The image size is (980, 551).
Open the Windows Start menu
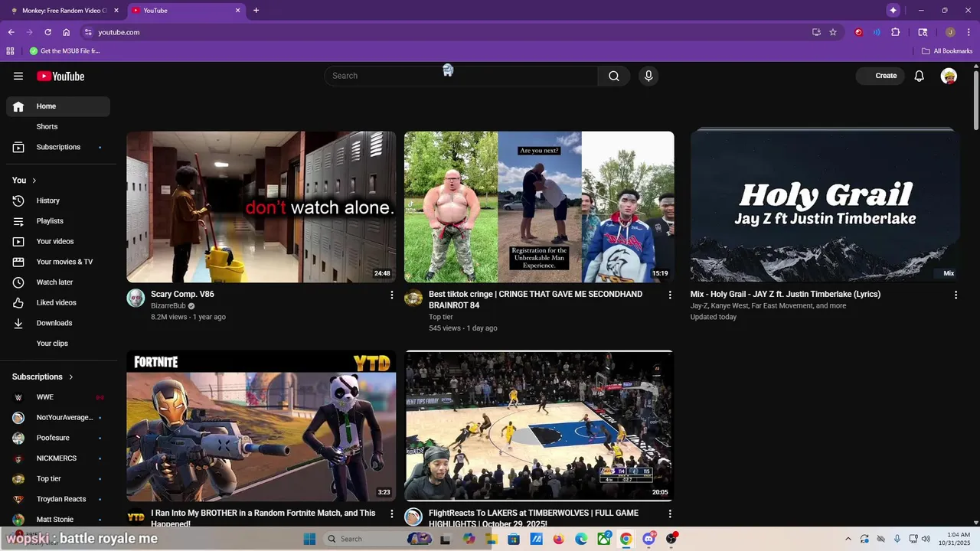point(309,539)
